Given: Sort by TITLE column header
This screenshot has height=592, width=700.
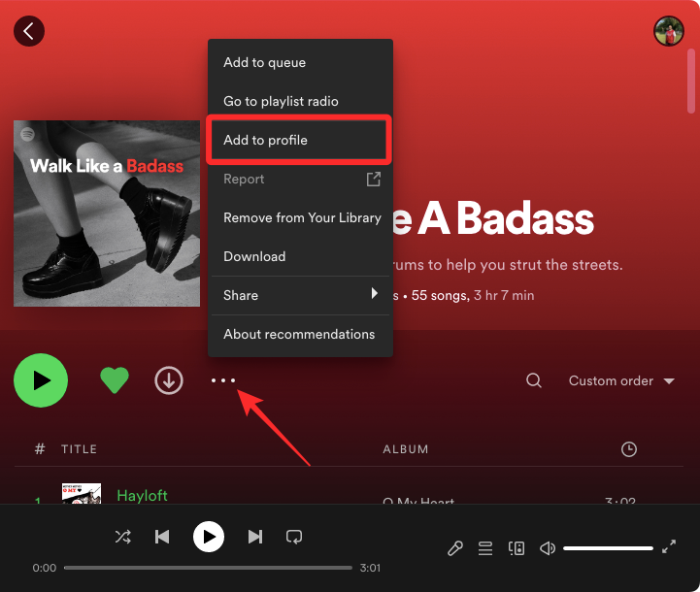Looking at the screenshot, I should 79,448.
